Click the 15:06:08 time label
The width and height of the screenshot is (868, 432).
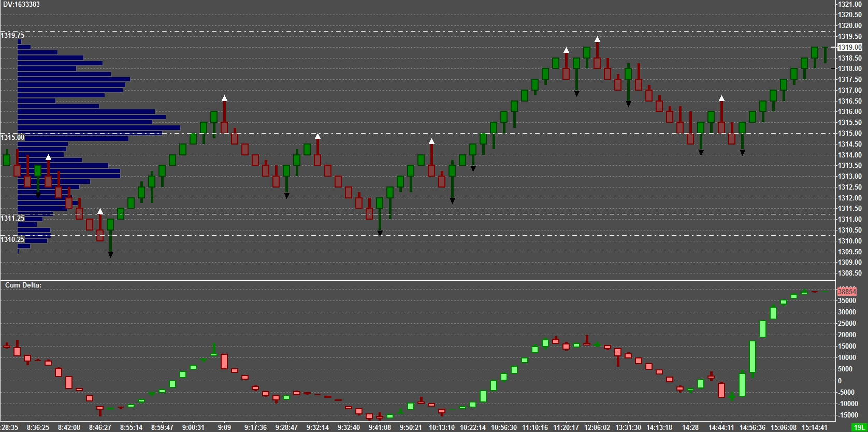coord(784,427)
